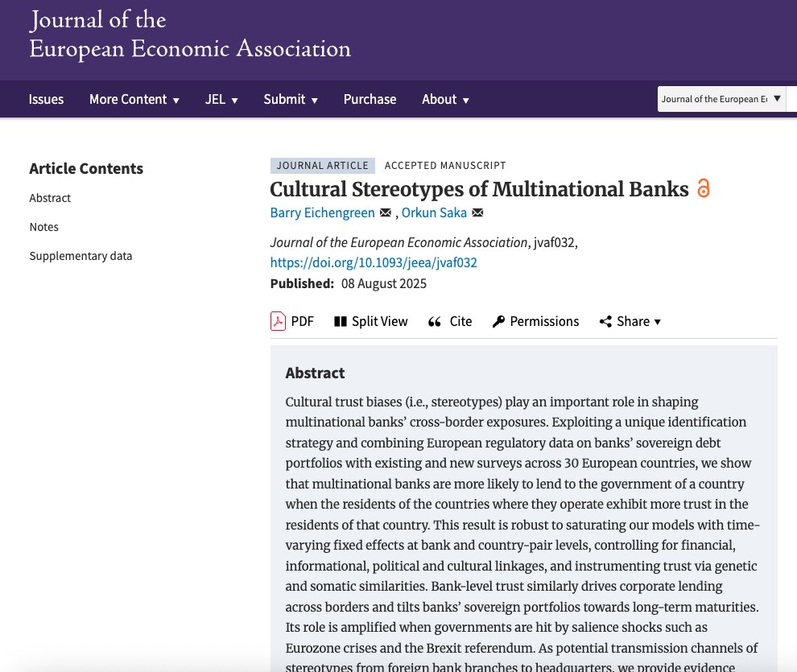Expand the Submit menu
Screen dimensions: 797x672
coord(291,99)
